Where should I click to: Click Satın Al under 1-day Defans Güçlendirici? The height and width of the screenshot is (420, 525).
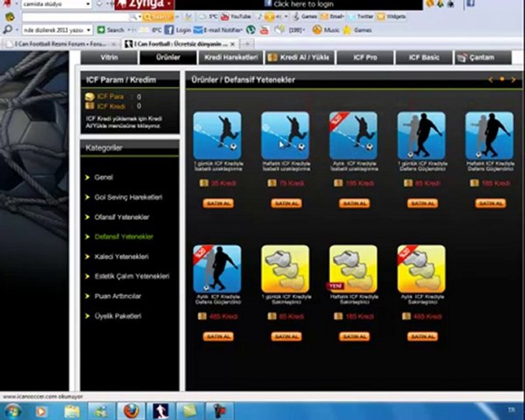pos(422,204)
